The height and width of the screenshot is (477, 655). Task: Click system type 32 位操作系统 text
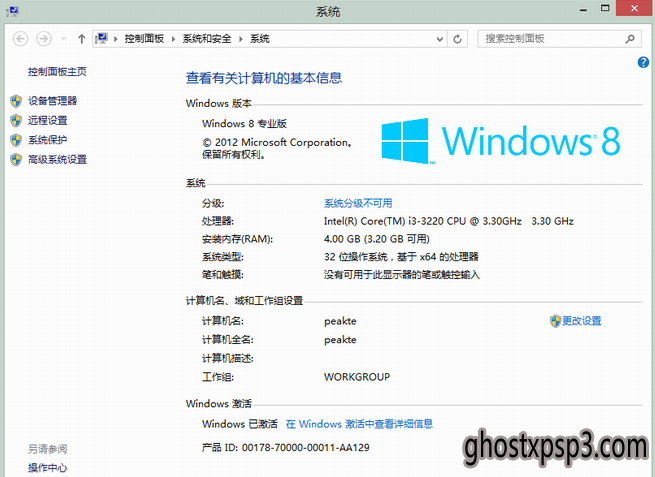pos(401,256)
